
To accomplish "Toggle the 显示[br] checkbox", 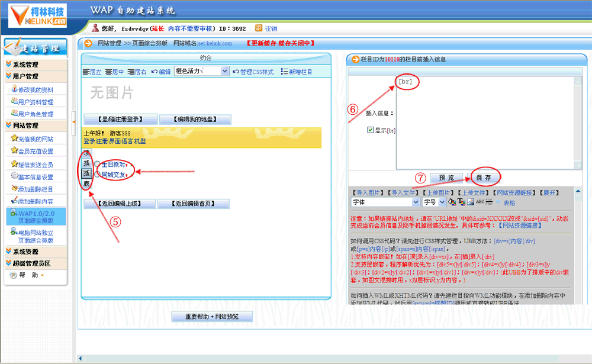I will 371,130.
